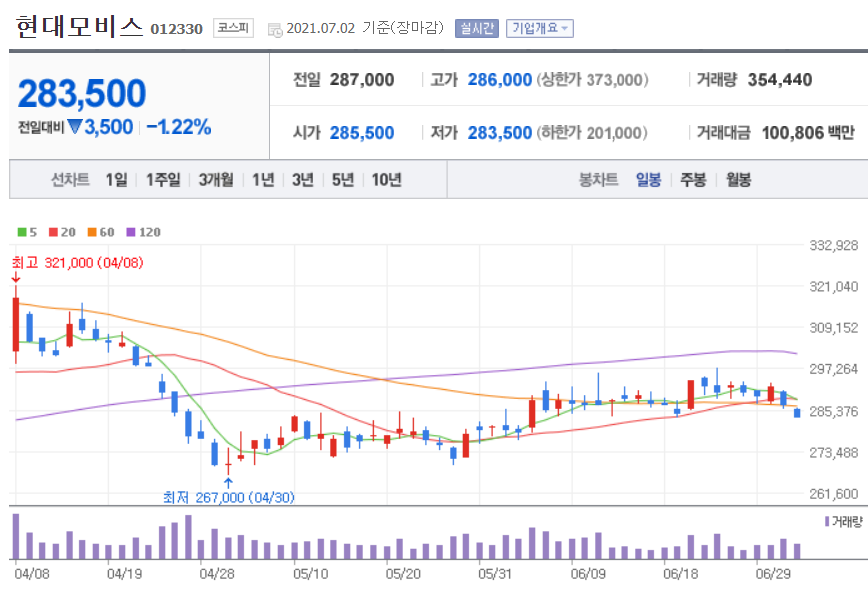Click the 전일 value 287,000
This screenshot has width=868, height=591.
point(362,80)
